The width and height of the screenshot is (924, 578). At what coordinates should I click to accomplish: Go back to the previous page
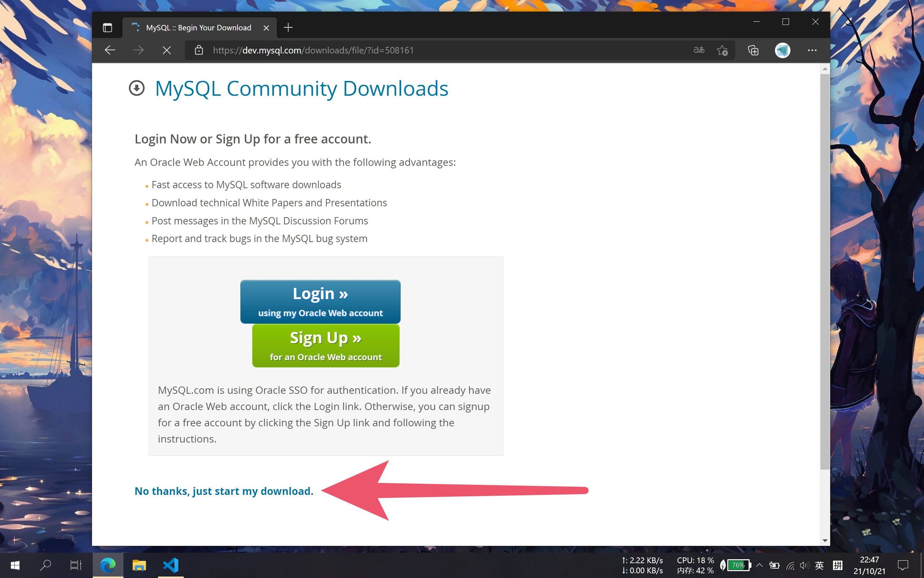coord(110,50)
